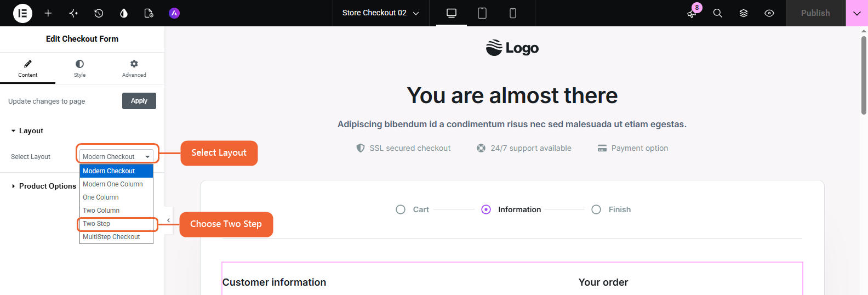
Task: Click 'Update changes to page' label
Action: tap(47, 101)
